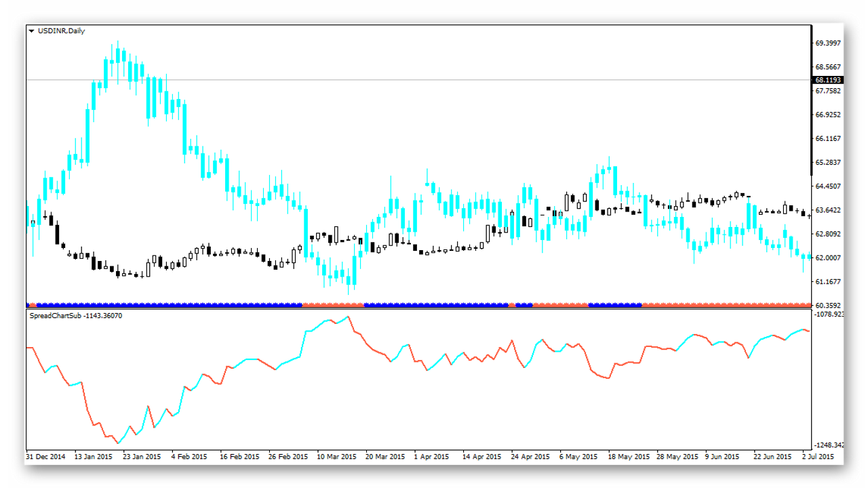Screen dimensions: 868x488
Task: Select the 18 May 2015 date label
Action: pyautogui.click(x=628, y=457)
